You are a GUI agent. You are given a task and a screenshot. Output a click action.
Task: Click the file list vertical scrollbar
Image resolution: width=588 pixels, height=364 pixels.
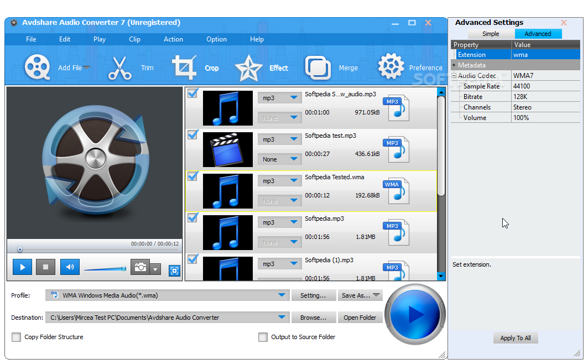click(x=441, y=146)
